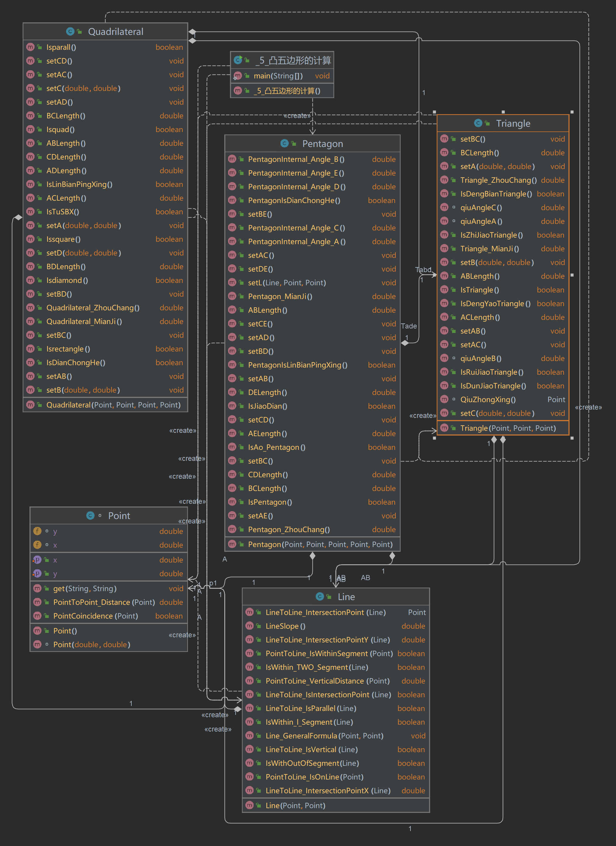Select IsTuSBX() method in Quadrilateral
616x846 pixels.
click(x=63, y=212)
